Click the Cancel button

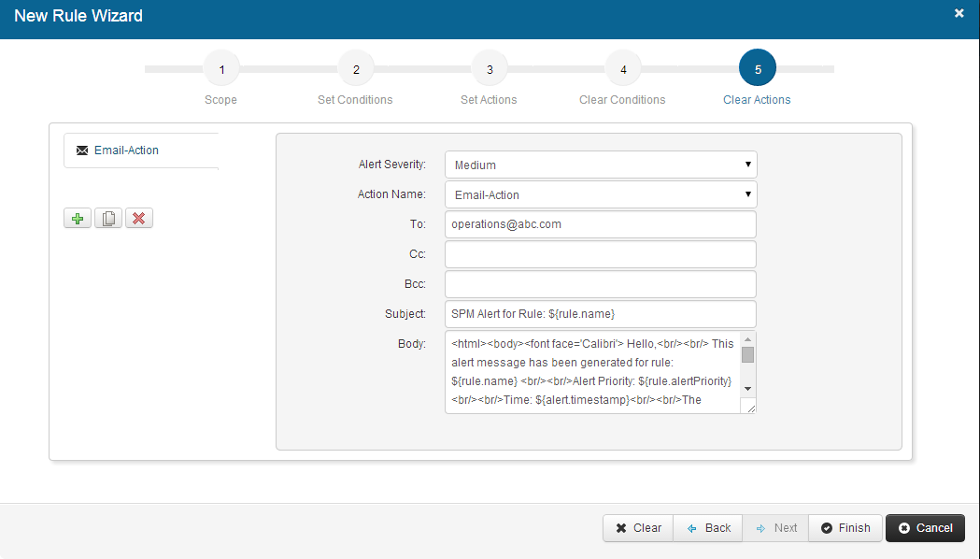click(925, 528)
